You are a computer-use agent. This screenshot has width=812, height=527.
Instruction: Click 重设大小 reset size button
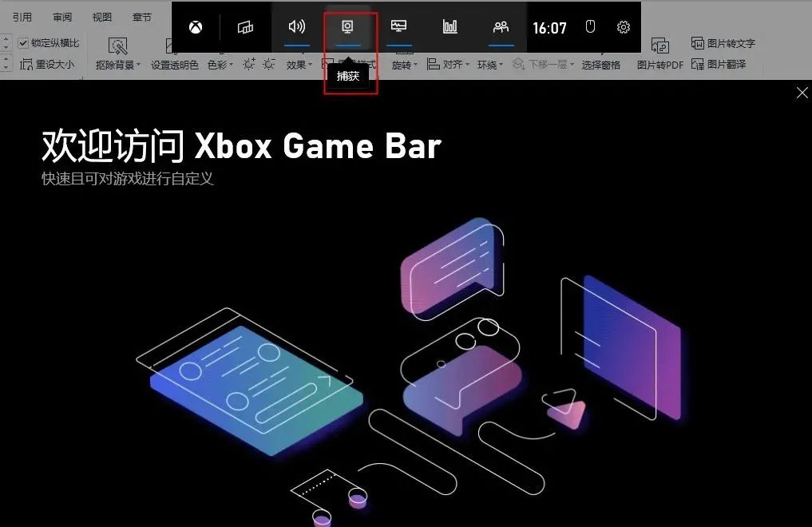tap(47, 64)
